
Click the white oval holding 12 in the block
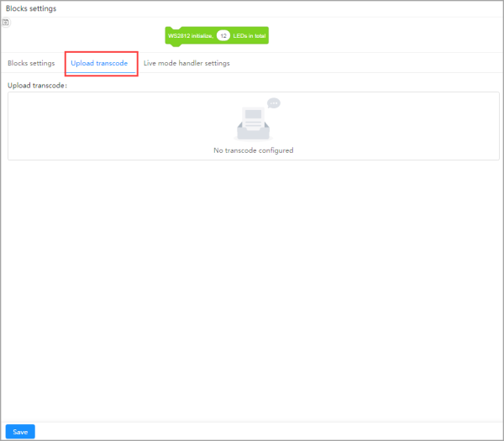(223, 35)
